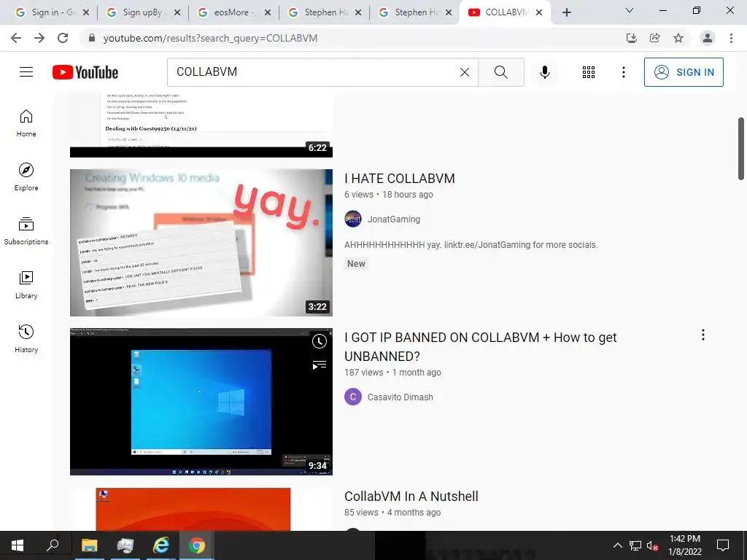The image size is (747, 560).
Task: Reload the YouTube page
Action: 63,38
